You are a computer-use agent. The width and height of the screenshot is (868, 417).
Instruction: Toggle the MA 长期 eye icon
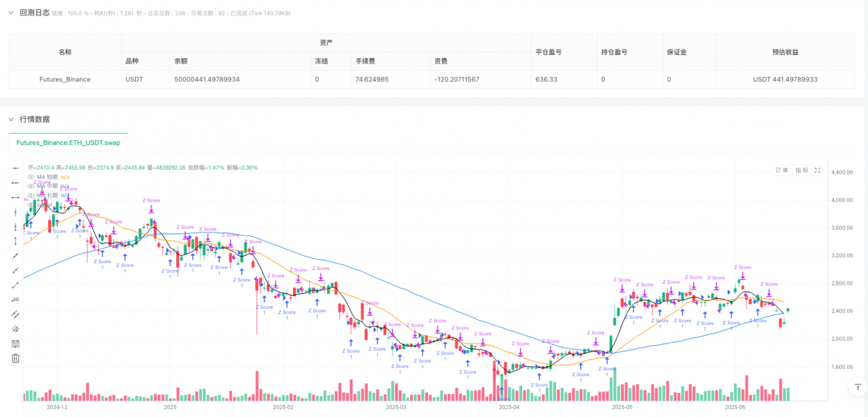coord(31,195)
